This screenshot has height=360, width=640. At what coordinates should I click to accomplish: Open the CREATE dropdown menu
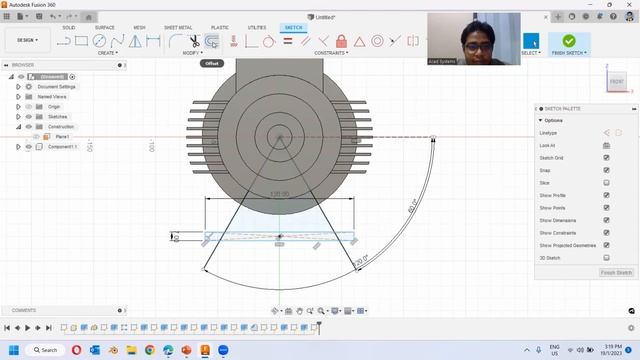pos(108,53)
